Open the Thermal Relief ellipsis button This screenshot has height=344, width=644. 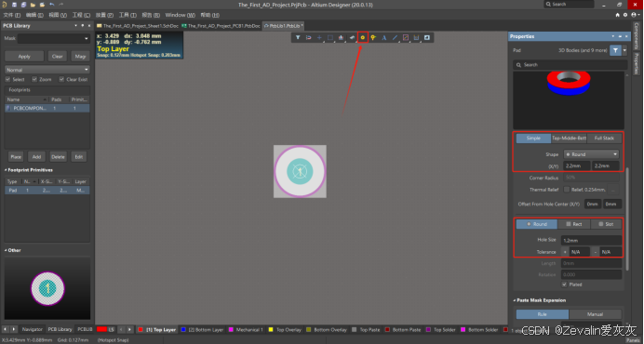(612, 190)
